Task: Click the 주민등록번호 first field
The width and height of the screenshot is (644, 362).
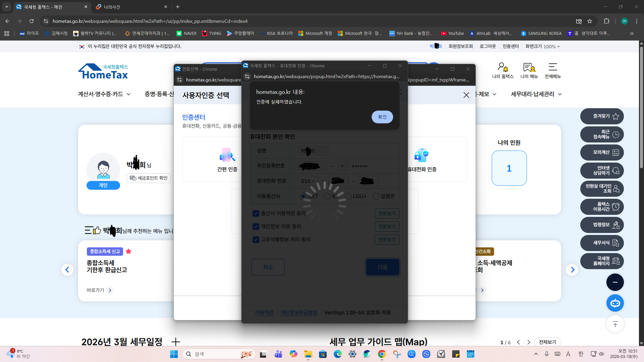Action: click(x=312, y=166)
